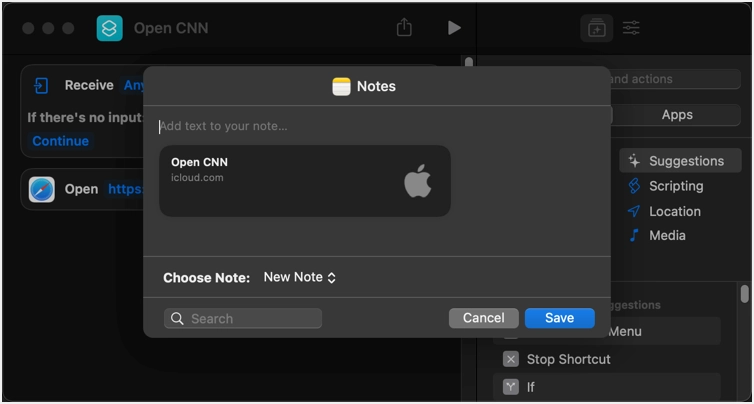The image size is (754, 404).
Task: Click the https URL in Open action
Action: 126,189
